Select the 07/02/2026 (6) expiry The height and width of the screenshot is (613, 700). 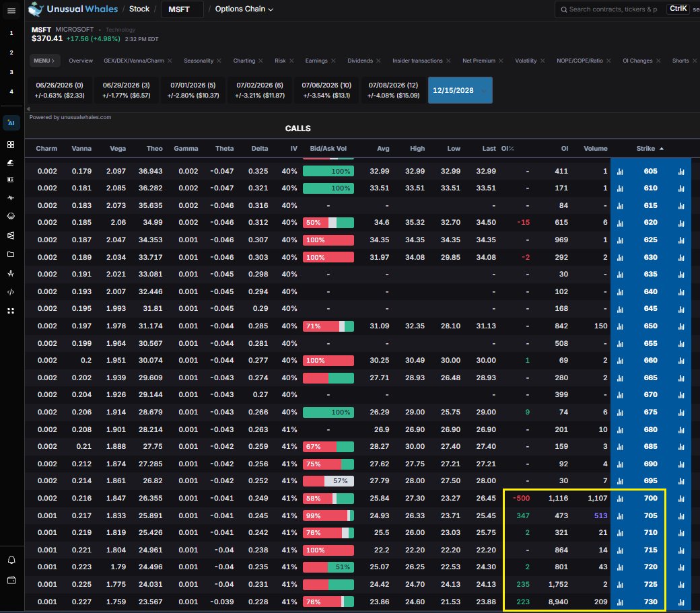(260, 90)
